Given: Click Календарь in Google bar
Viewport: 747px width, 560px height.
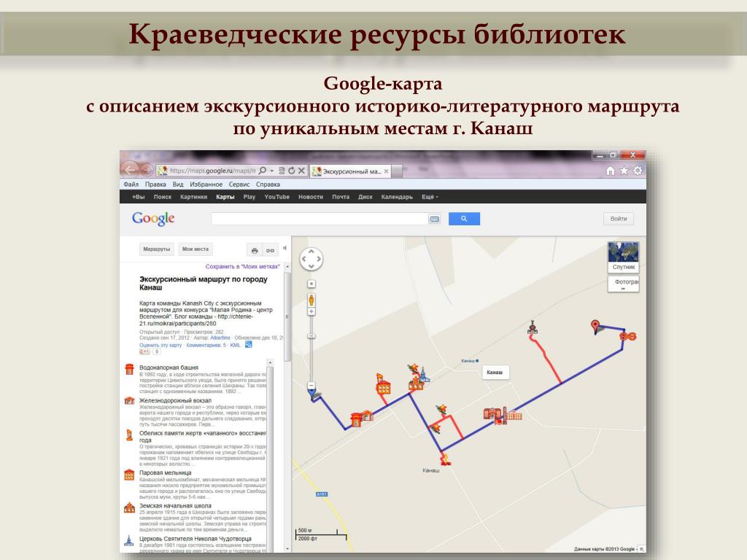Looking at the screenshot, I should click(397, 197).
